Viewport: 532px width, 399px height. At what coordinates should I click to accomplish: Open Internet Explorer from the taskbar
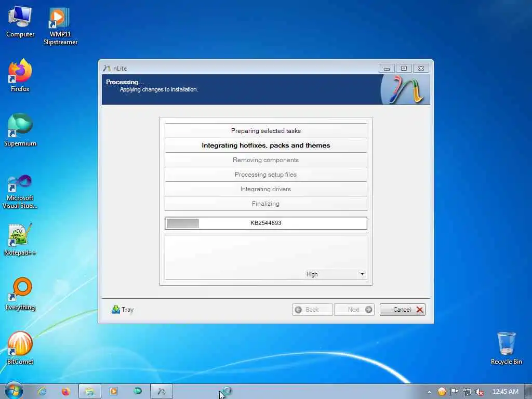42,391
